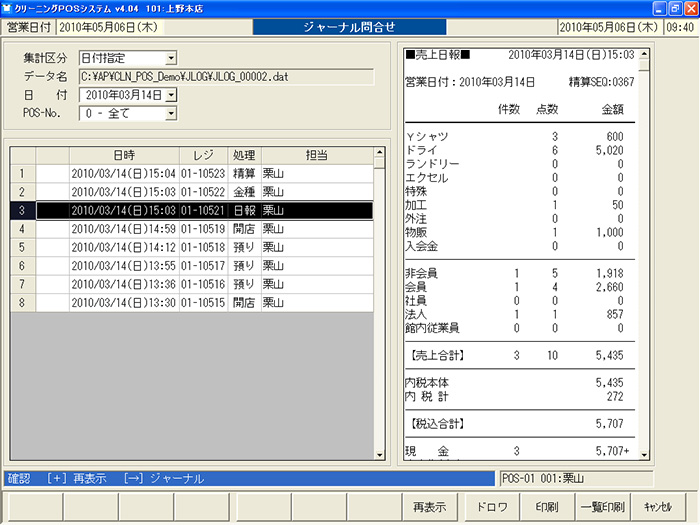Screen dimensions: 700x525
Task: Click the 日時 column header
Action: (124, 155)
